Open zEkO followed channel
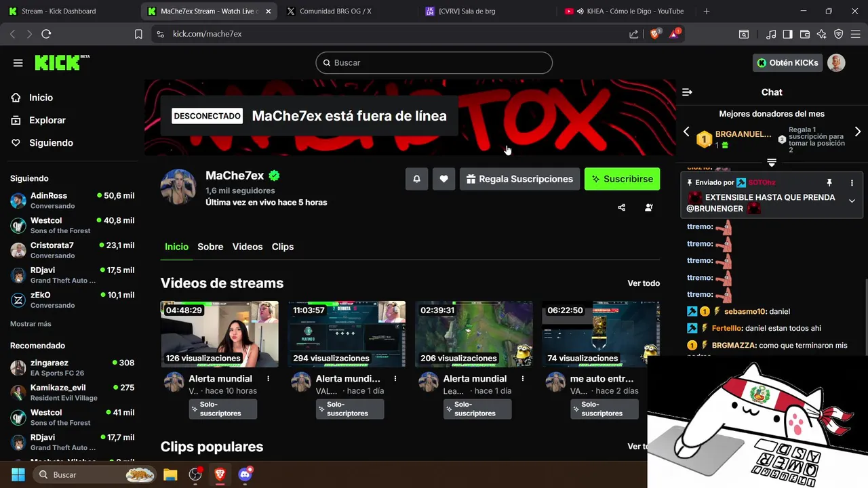Viewport: 868px width, 488px height. (72, 300)
